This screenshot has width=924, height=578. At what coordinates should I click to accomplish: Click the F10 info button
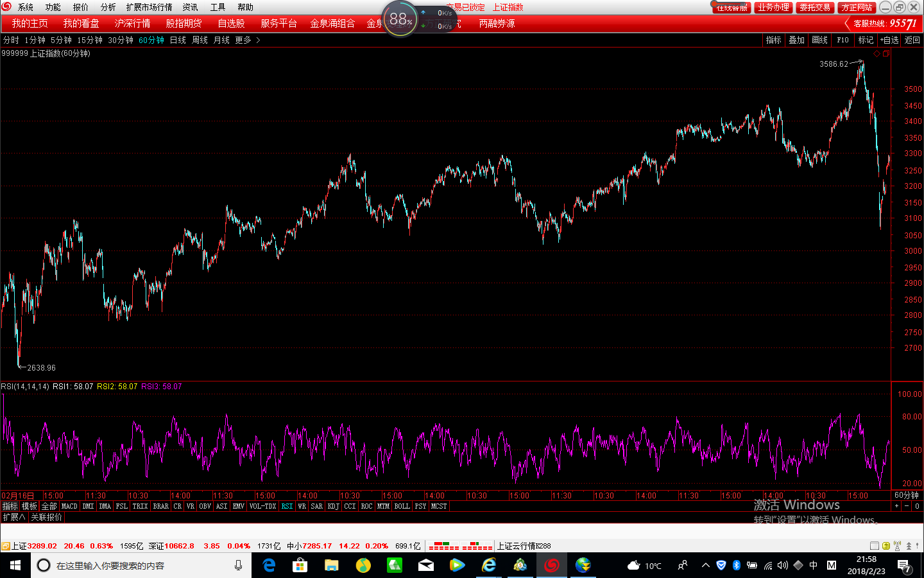coord(843,40)
